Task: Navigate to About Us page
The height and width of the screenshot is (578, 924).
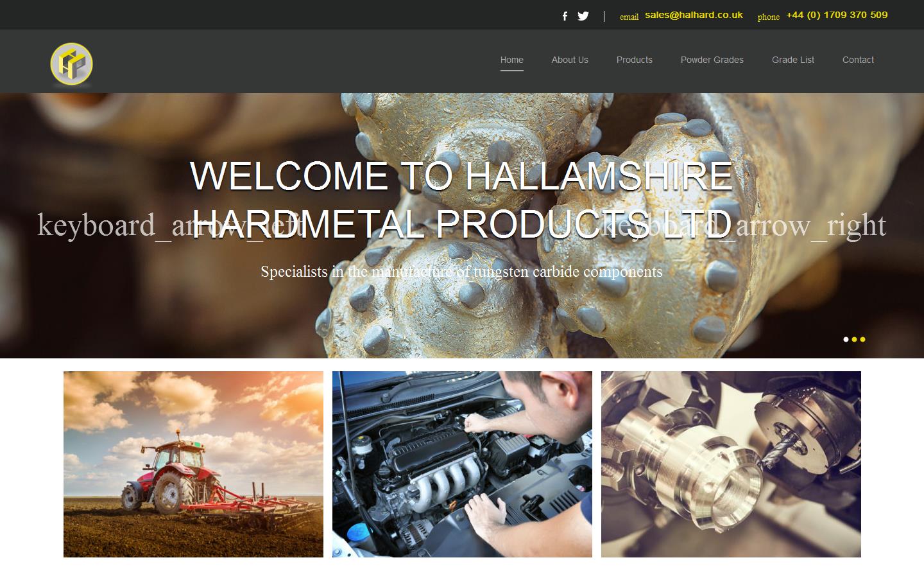Action: (570, 60)
